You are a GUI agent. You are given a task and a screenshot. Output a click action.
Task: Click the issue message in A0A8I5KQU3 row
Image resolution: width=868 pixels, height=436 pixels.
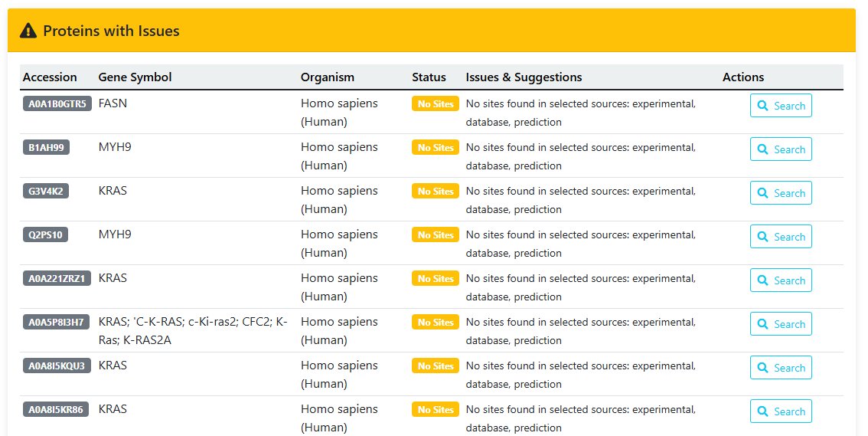click(x=581, y=375)
